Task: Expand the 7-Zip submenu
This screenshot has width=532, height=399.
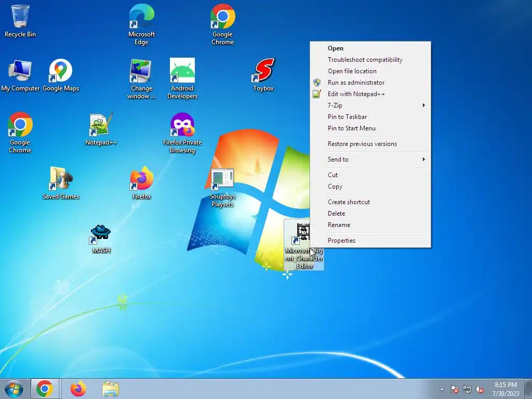Action: click(x=370, y=105)
